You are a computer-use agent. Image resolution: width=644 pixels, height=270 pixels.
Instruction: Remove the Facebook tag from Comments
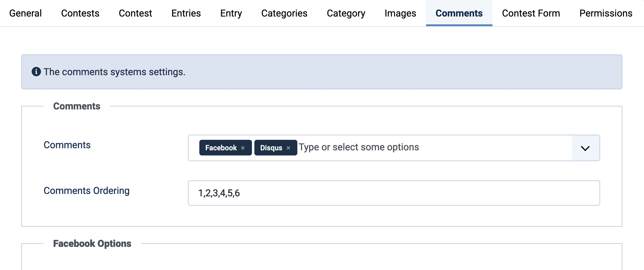coord(243,148)
